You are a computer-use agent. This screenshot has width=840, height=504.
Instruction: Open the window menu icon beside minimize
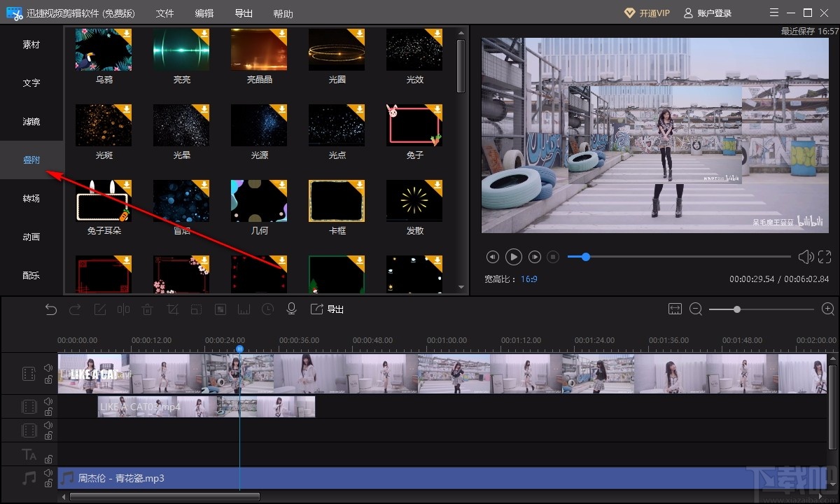coord(773,13)
